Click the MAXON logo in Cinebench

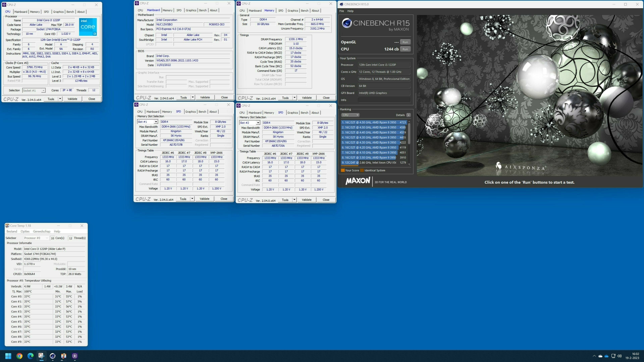click(358, 181)
